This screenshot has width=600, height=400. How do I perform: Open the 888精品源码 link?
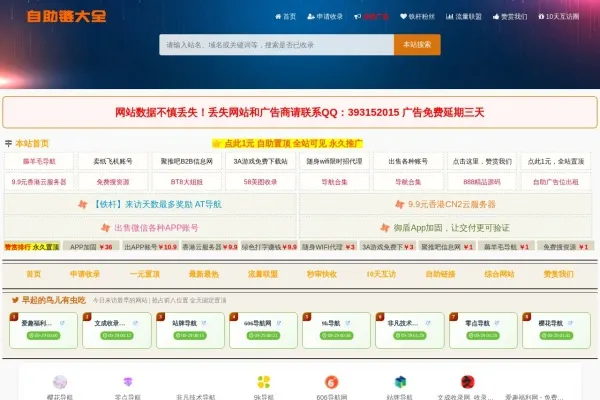coord(482,182)
